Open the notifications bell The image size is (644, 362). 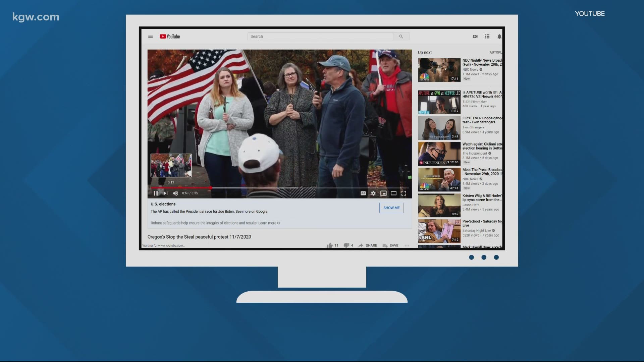pos(499,37)
